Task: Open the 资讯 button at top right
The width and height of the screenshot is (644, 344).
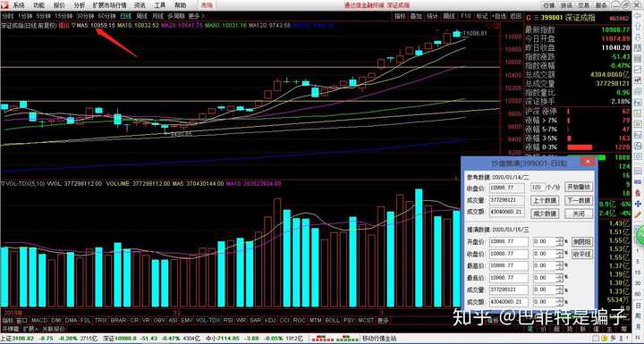Action: coord(566,5)
